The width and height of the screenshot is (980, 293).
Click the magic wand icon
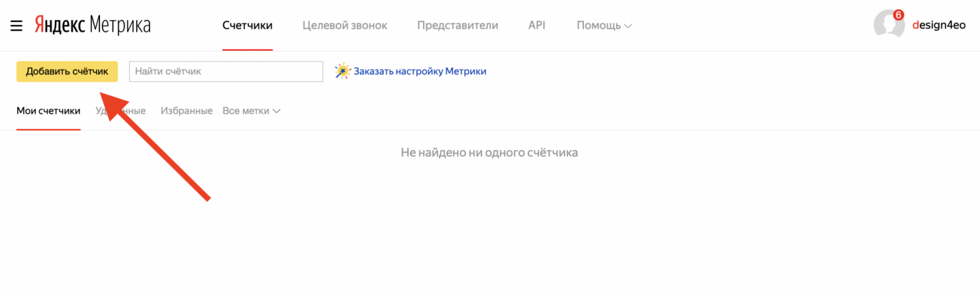pos(342,71)
